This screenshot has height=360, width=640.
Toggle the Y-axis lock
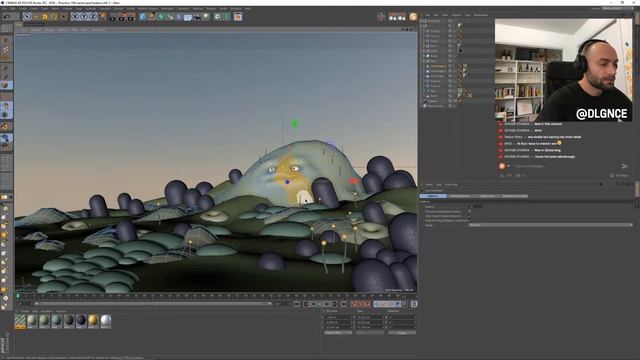tap(84, 16)
